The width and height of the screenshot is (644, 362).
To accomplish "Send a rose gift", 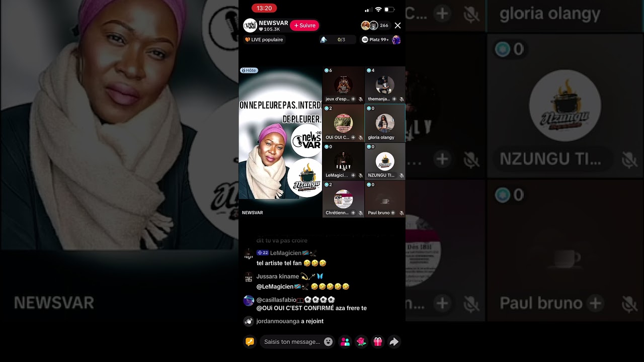I will coord(361,342).
